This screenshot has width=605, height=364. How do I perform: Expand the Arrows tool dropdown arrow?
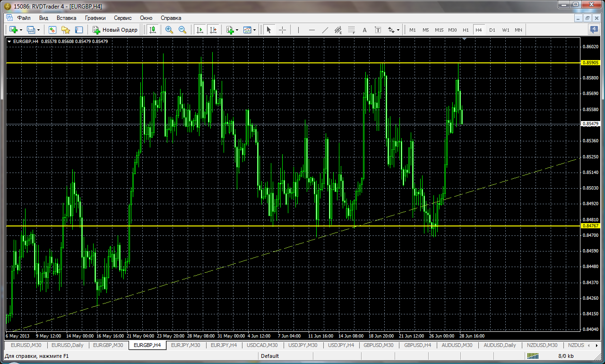398,30
